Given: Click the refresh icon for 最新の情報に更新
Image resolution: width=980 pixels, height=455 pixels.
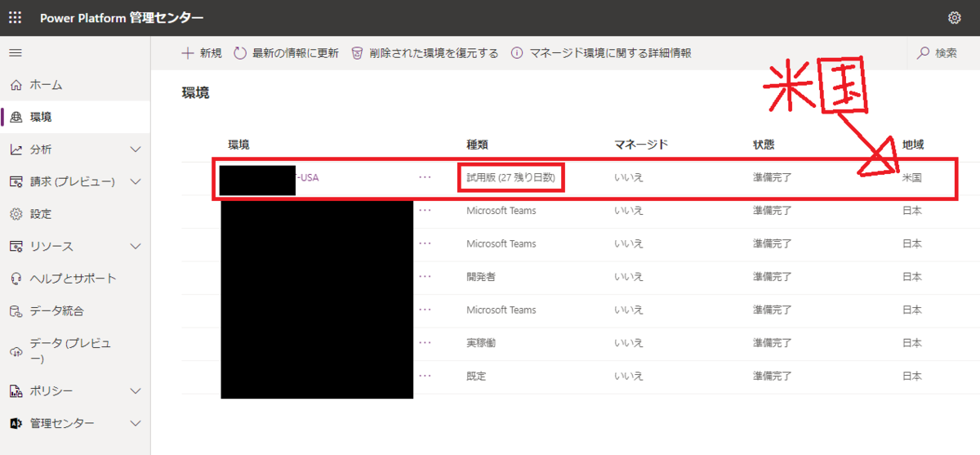Looking at the screenshot, I should click(x=240, y=53).
